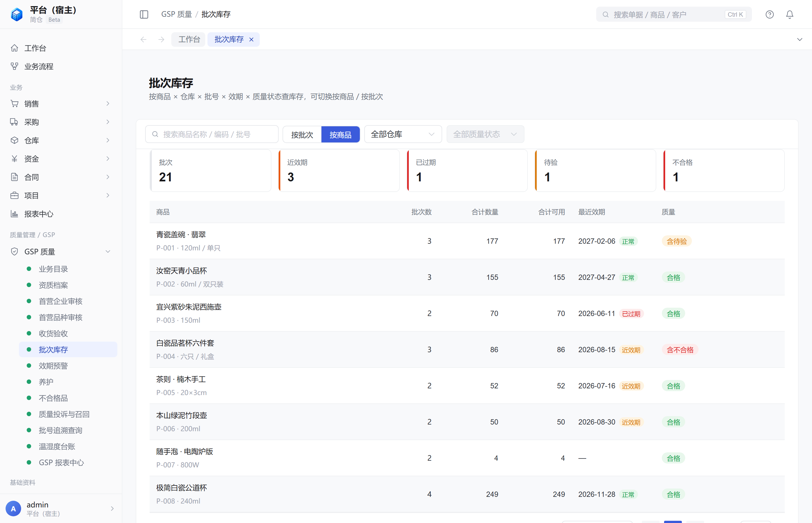Viewport: 812px width, 523px height.
Task: Click the 已过期 summary card
Action: click(467, 171)
